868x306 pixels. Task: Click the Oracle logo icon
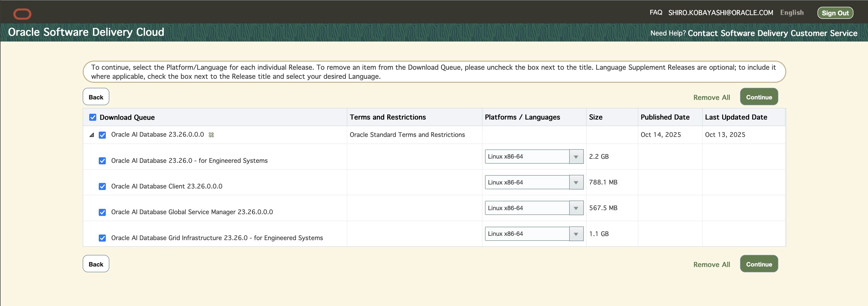[x=22, y=14]
